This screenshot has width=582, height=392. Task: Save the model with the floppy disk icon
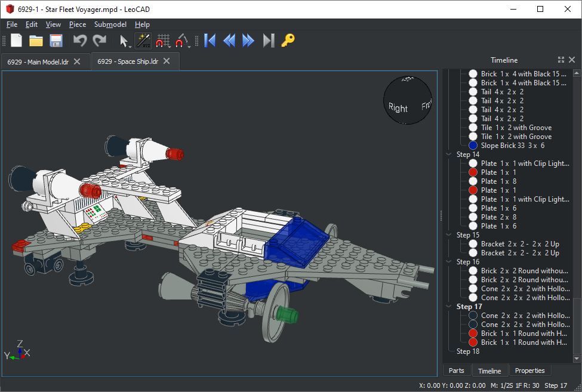pos(56,41)
